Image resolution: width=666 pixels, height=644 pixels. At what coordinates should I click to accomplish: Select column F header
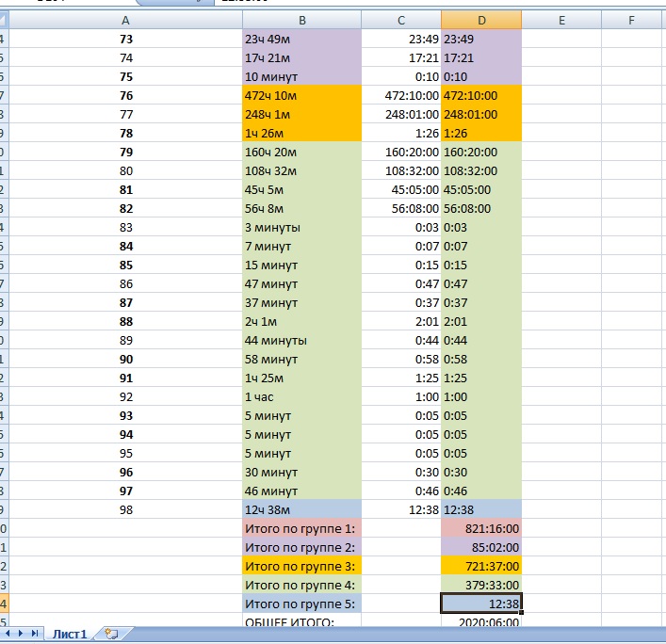(x=631, y=20)
